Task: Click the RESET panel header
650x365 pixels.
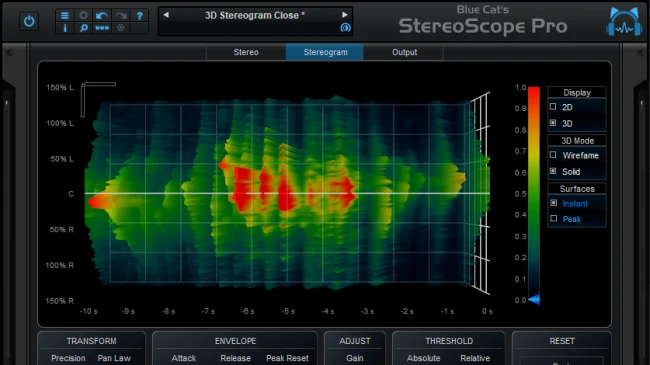Action: [562, 341]
